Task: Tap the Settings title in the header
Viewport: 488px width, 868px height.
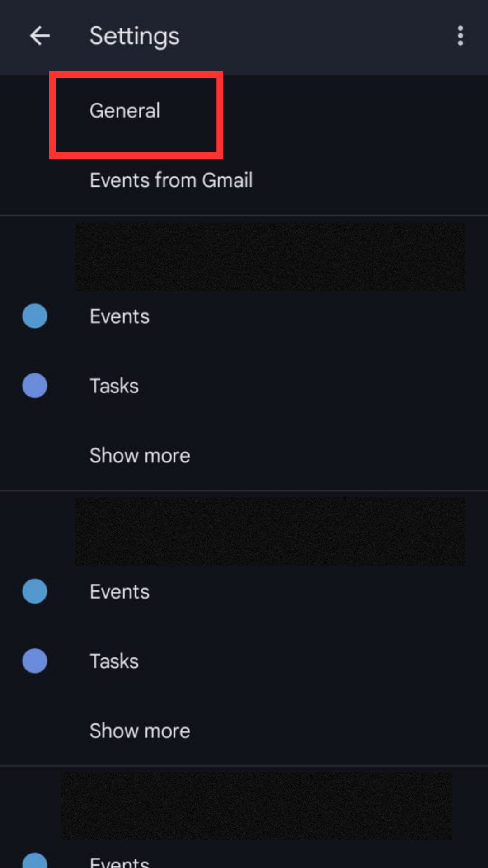Action: click(134, 36)
